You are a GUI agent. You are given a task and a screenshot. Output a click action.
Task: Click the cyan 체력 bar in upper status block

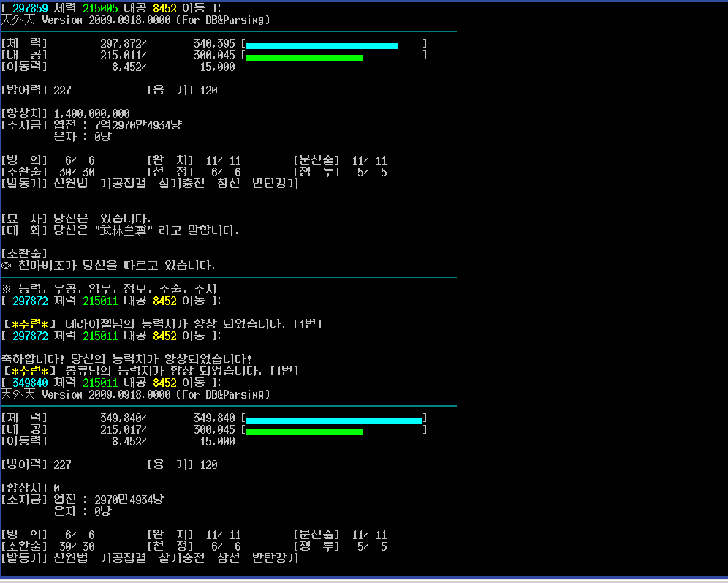(322, 45)
